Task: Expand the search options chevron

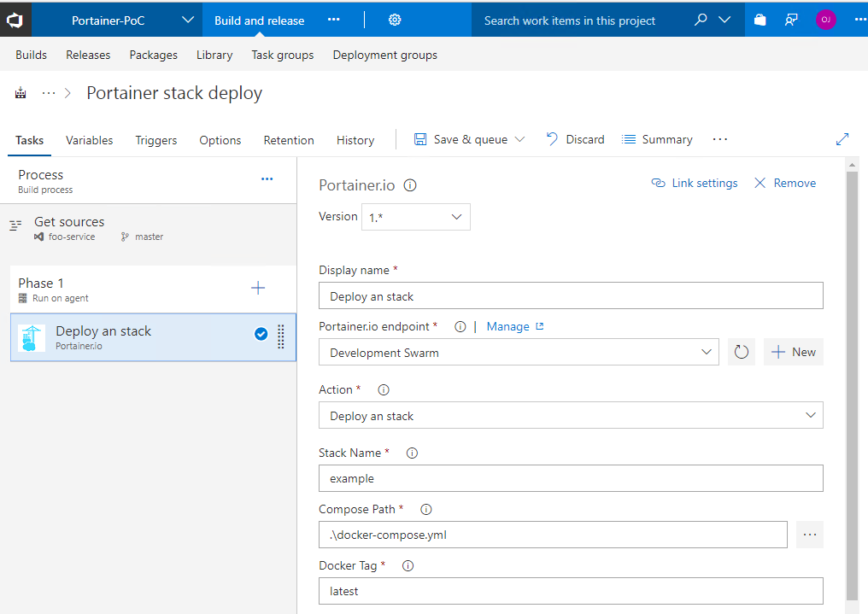Action: point(724,20)
